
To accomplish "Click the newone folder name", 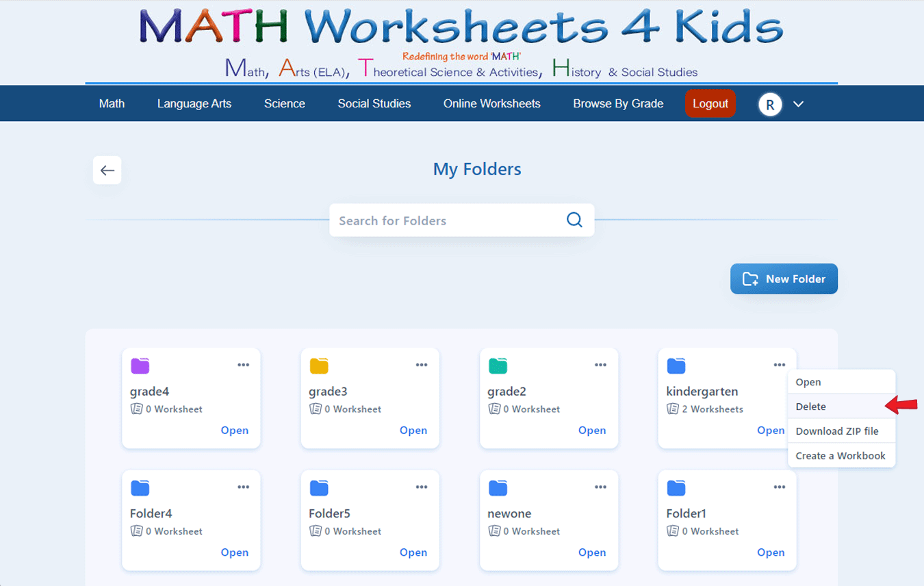I will tap(509, 513).
